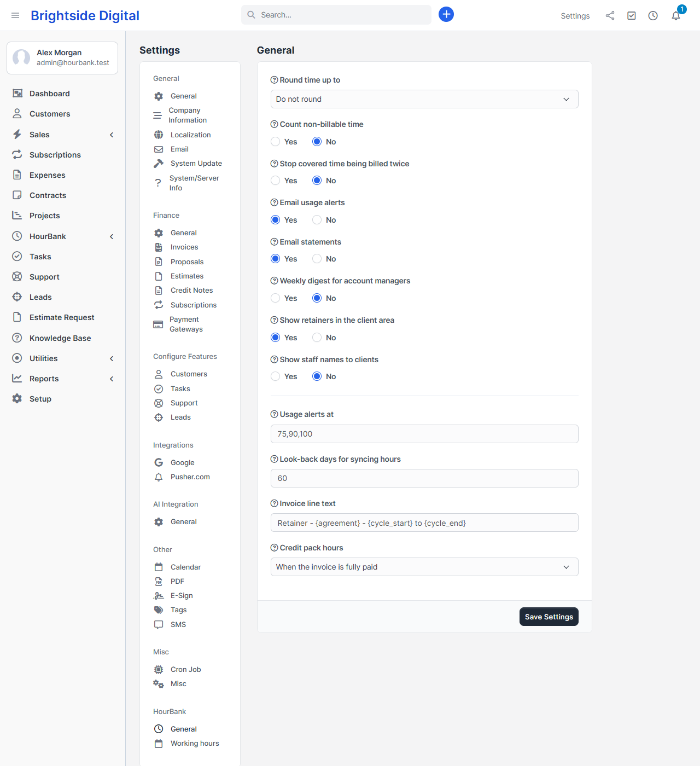The image size is (700, 766).
Task: Click the Dashboard icon in sidebar
Action: point(17,94)
